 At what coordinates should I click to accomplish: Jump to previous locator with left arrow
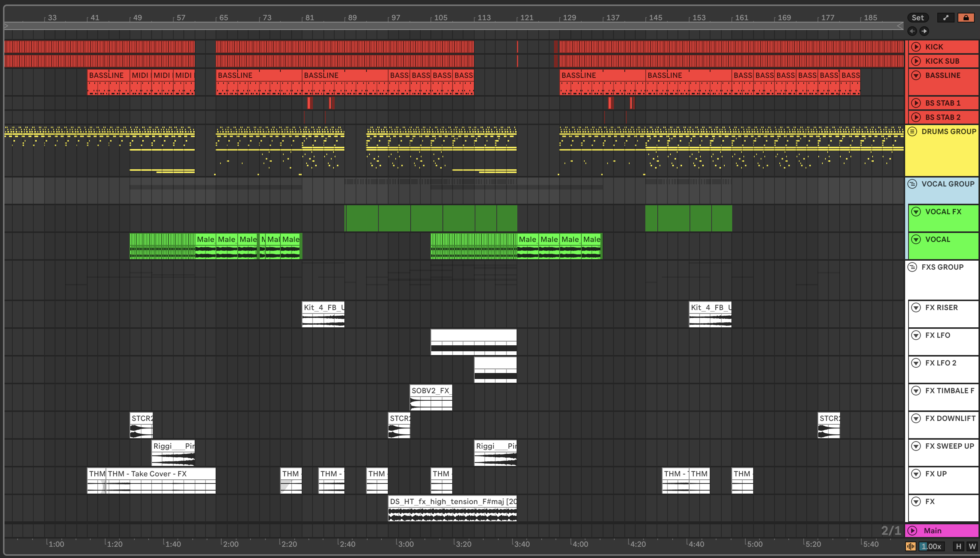[912, 31]
